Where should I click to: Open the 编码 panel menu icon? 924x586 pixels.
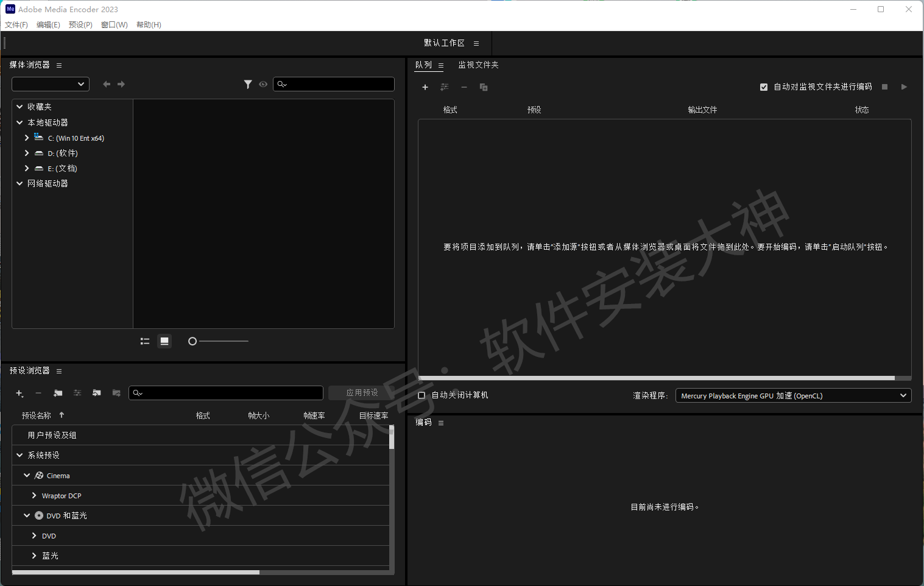tap(441, 423)
